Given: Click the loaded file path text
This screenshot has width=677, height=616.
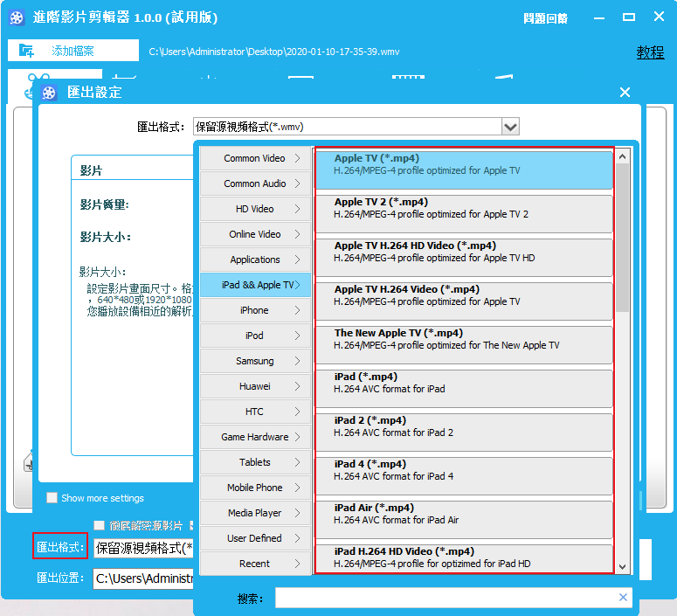Looking at the screenshot, I should 274,52.
